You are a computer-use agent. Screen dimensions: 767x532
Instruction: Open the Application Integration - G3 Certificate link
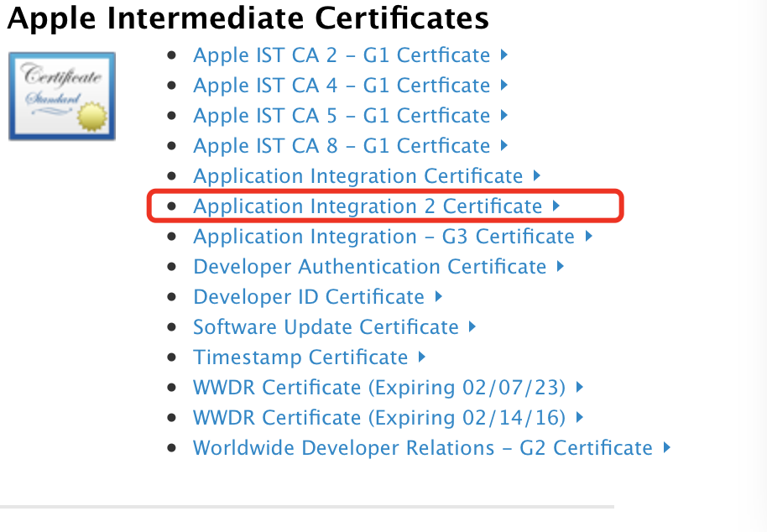click(x=383, y=237)
